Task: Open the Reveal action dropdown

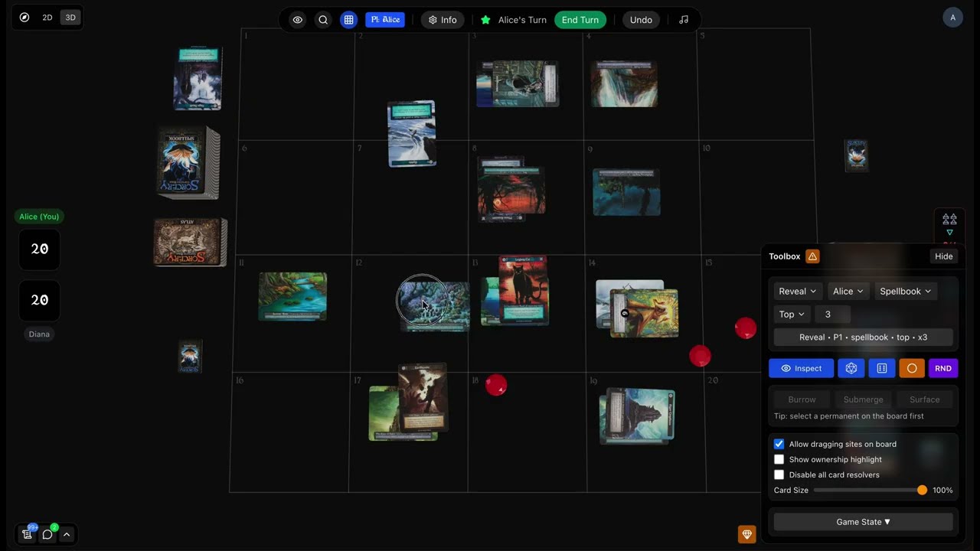Action: (798, 291)
